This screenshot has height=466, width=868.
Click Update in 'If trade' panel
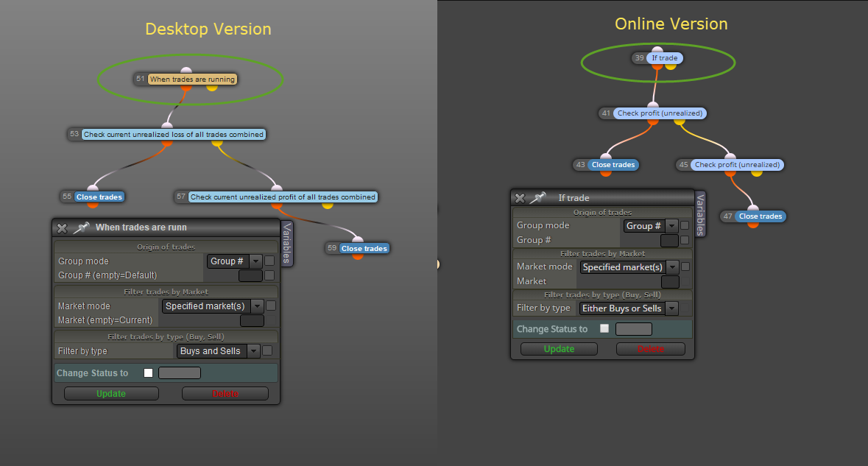[x=559, y=349]
